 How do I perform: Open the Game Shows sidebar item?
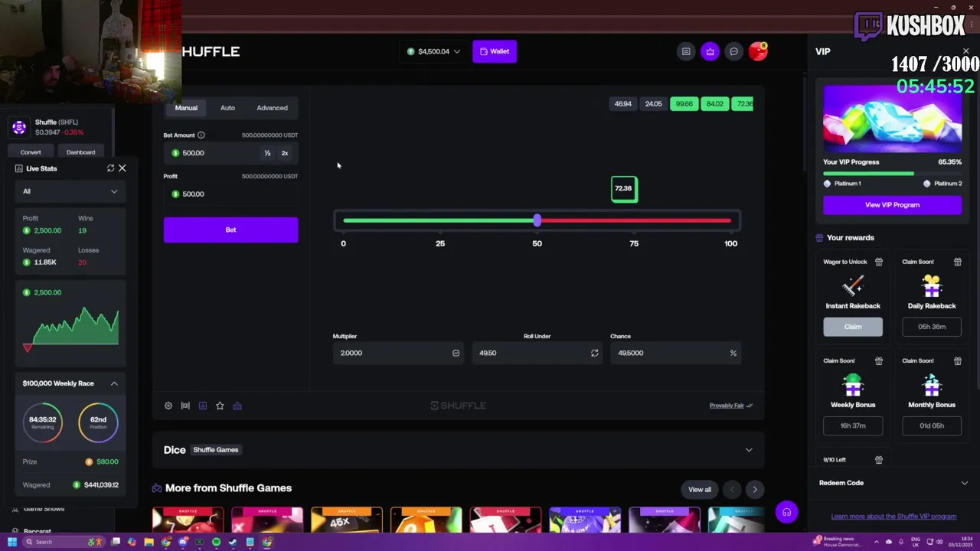click(44, 509)
